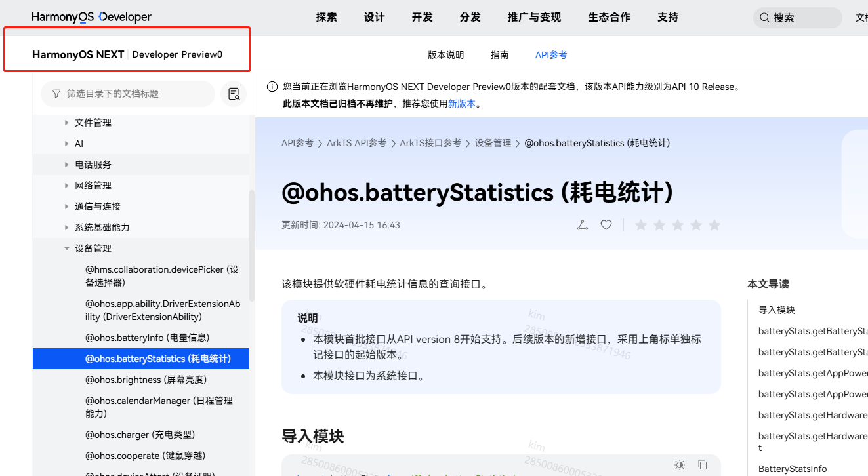The width and height of the screenshot is (868, 476).
Task: Select @ohos.batteryStatistics (耗电统计) in the tree
Action: 141,359
